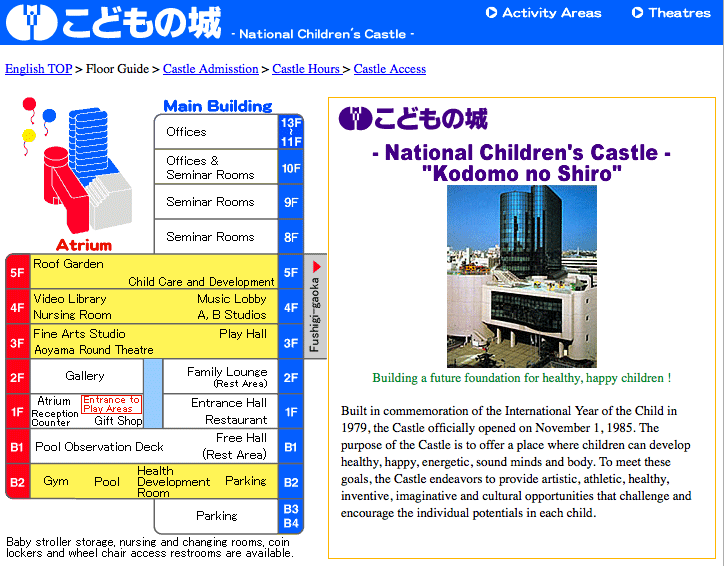Select the red 2F Atrium label
Image resolution: width=724 pixels, height=566 pixels.
tap(18, 377)
